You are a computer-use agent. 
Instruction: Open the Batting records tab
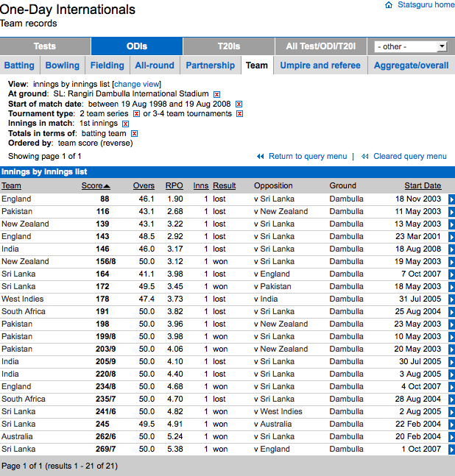coord(19,65)
